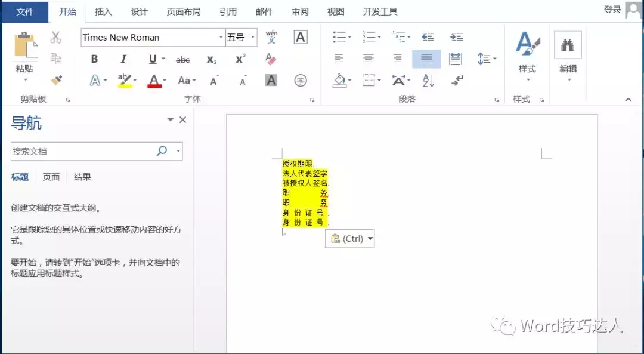
Task: Toggle center paragraph alignment
Action: coord(369,59)
